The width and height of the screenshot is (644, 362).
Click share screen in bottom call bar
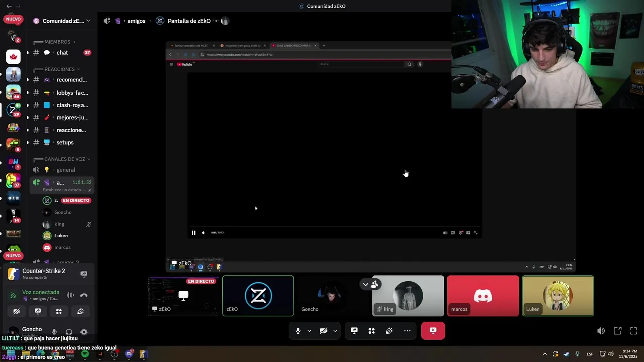click(x=354, y=331)
